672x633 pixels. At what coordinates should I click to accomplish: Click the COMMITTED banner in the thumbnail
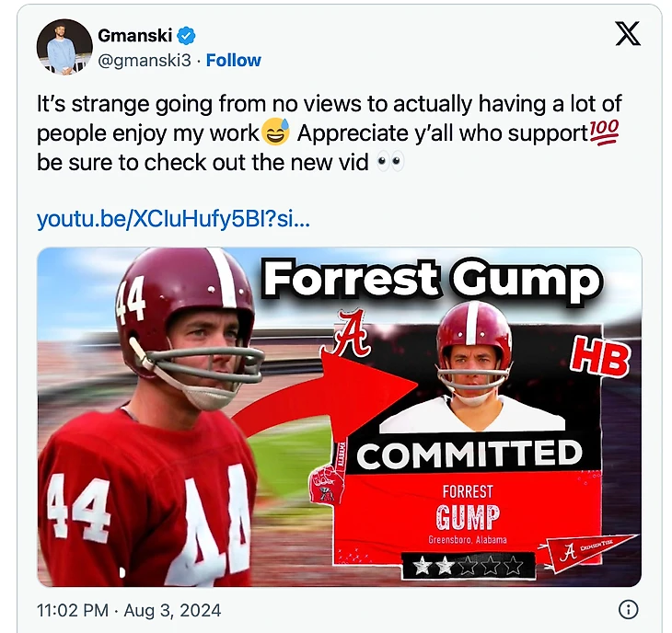pos(470,455)
